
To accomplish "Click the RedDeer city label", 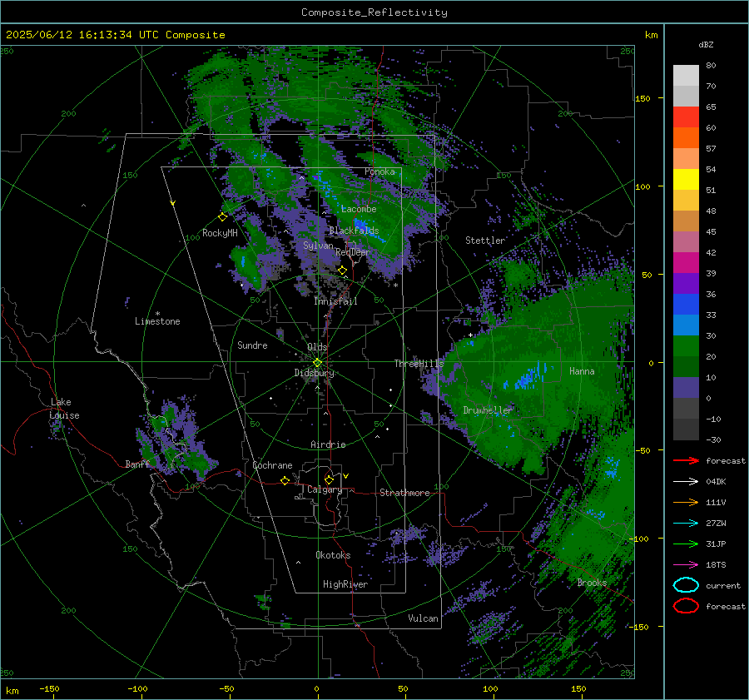I will click(353, 252).
